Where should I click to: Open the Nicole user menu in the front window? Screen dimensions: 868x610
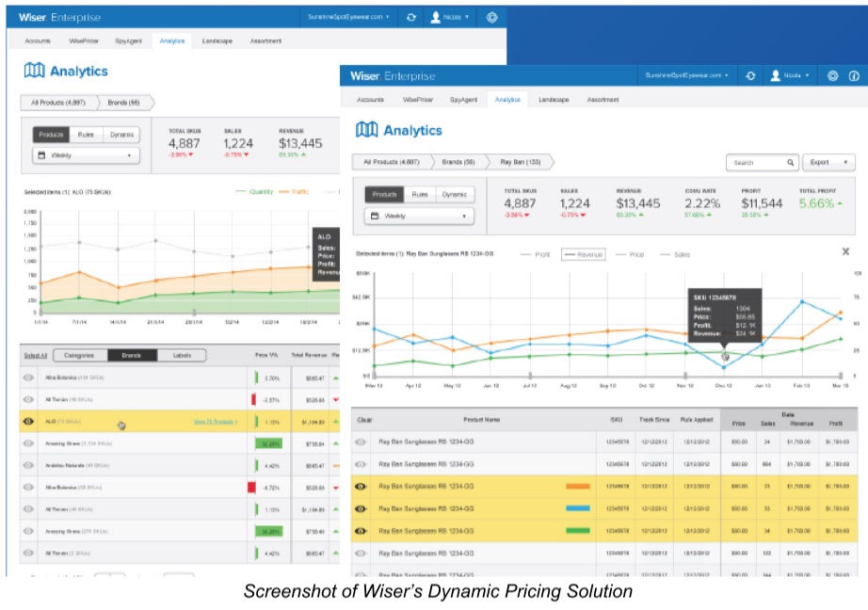coord(790,76)
